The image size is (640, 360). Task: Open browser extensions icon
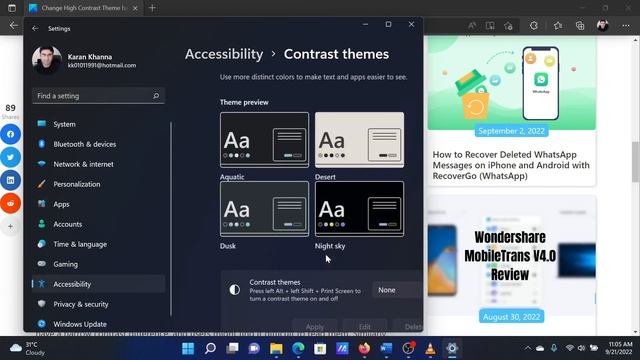point(534,26)
